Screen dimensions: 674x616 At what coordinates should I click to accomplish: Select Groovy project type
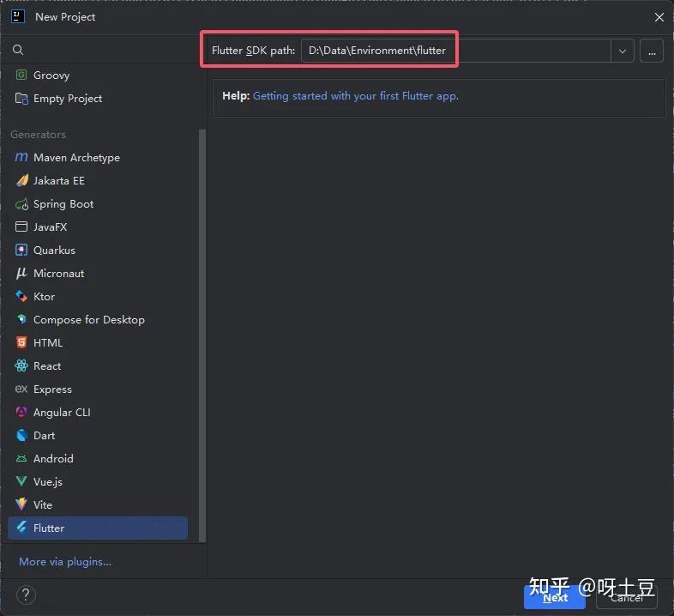pyautogui.click(x=98, y=75)
